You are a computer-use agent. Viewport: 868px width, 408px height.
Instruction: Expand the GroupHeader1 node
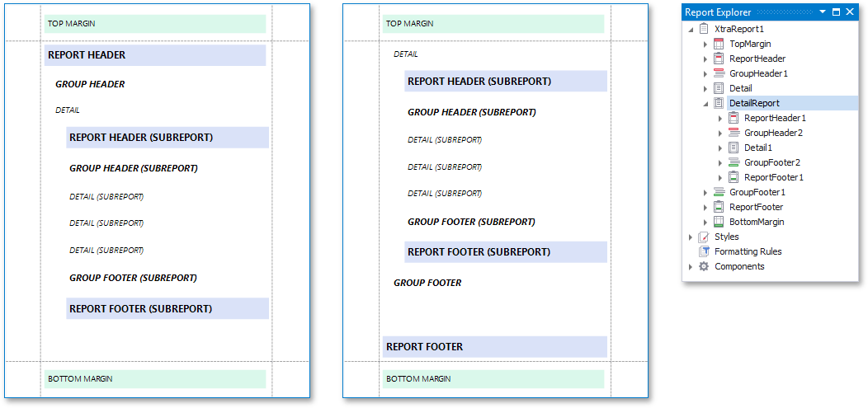705,73
